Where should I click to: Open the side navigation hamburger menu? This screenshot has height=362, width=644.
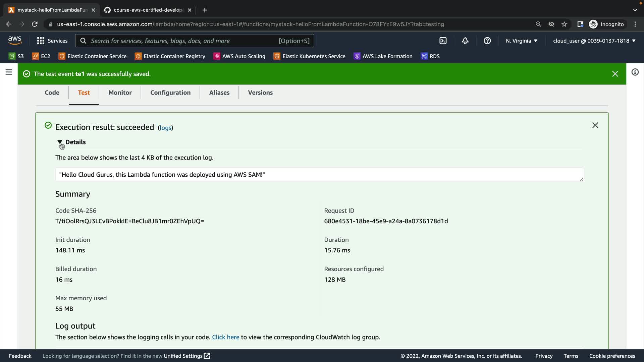point(9,72)
